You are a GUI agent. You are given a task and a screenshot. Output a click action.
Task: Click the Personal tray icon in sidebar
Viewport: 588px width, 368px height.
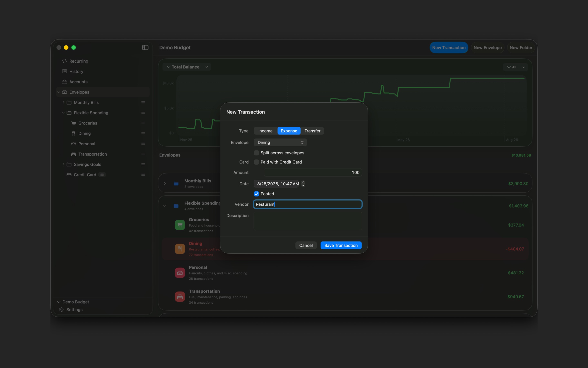coord(73,144)
